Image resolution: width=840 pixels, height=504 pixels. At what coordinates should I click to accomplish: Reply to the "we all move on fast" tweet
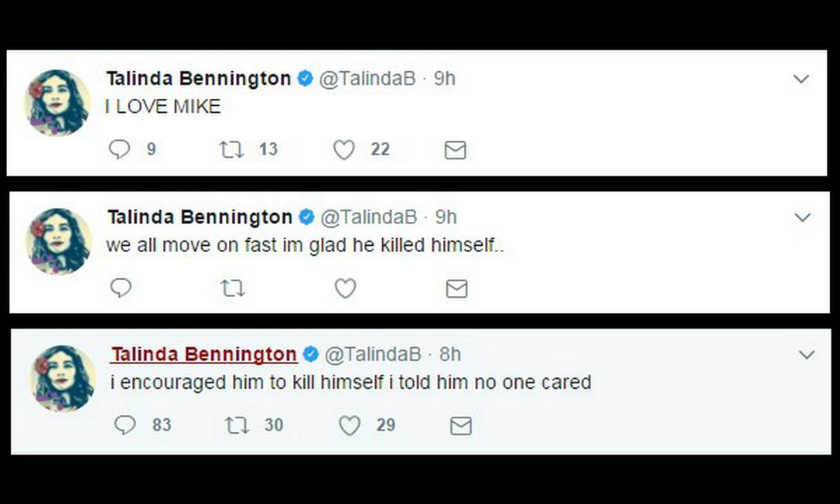pos(120,288)
